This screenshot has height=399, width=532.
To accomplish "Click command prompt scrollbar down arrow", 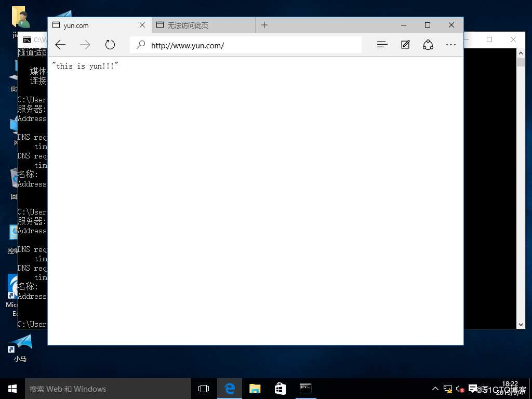I will [x=521, y=325].
